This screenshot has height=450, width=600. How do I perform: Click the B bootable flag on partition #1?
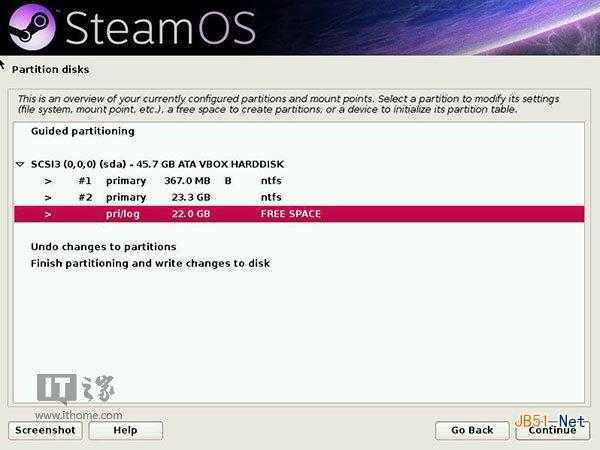[228, 181]
